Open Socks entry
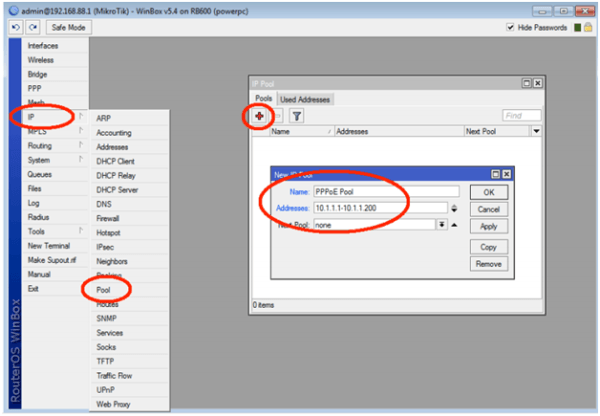 (x=130, y=347)
